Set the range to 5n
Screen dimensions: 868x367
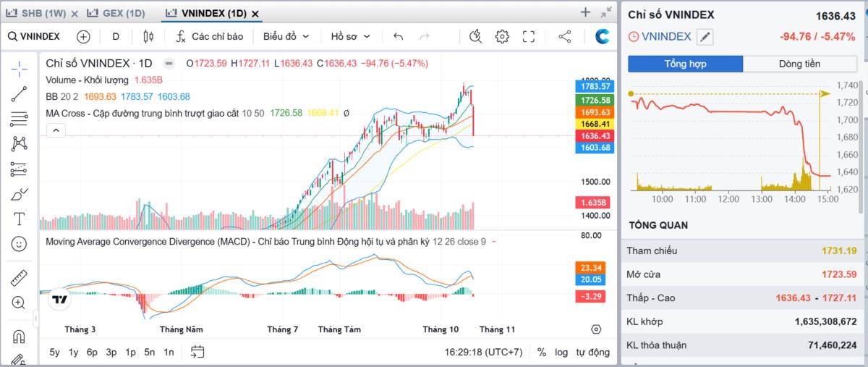coord(149,352)
